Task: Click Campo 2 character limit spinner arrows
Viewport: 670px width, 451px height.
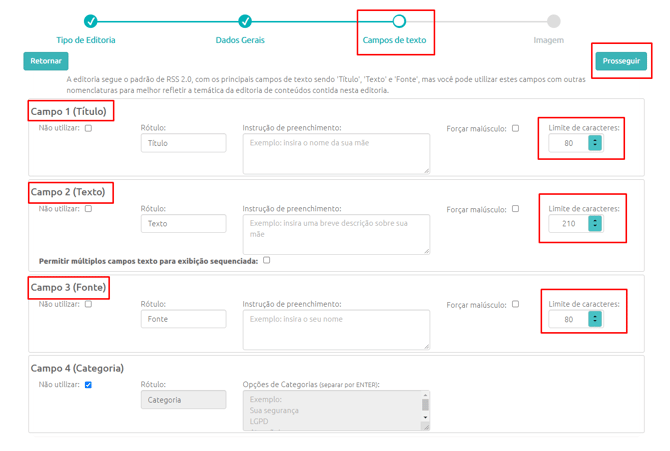Action: pyautogui.click(x=595, y=224)
